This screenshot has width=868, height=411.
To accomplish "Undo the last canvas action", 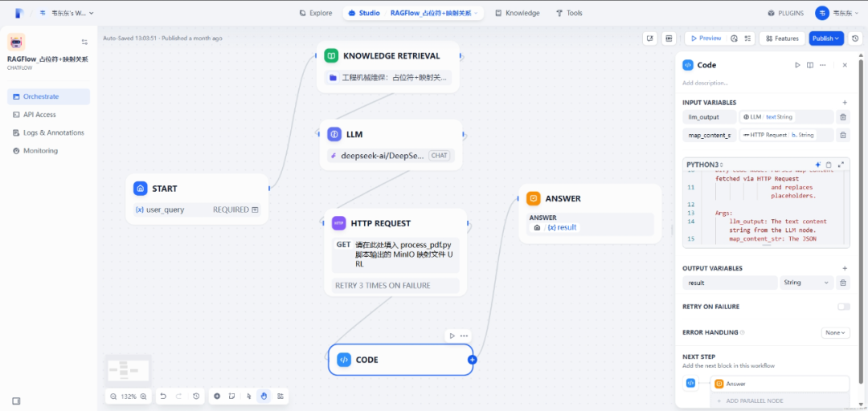I will pyautogui.click(x=163, y=396).
